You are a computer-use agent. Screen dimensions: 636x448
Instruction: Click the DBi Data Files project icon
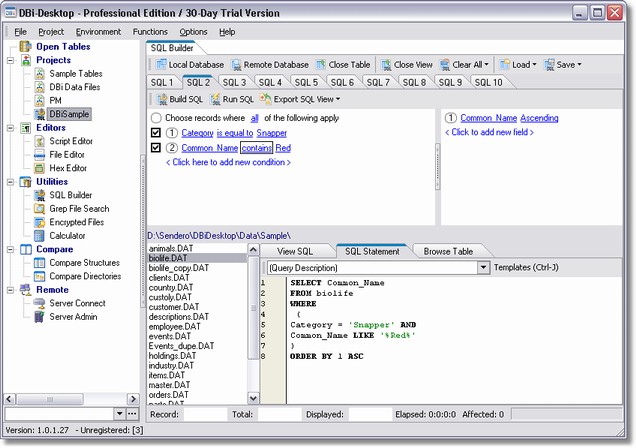pyautogui.click(x=39, y=87)
